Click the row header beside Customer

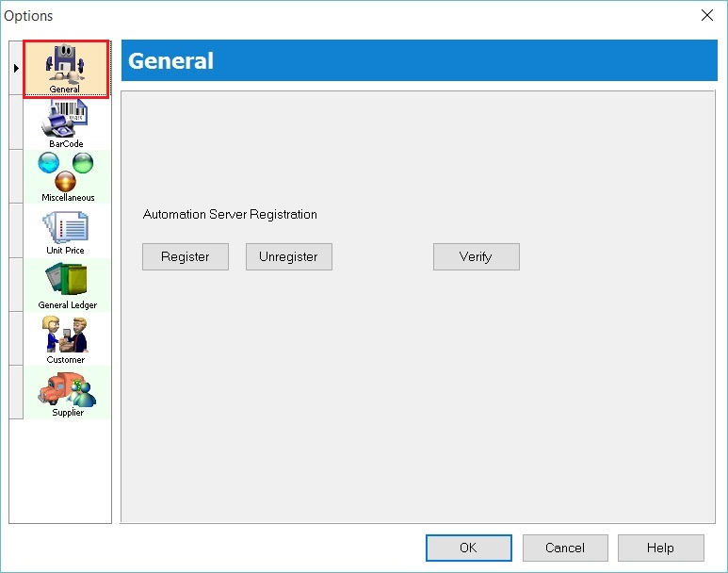tap(16, 338)
